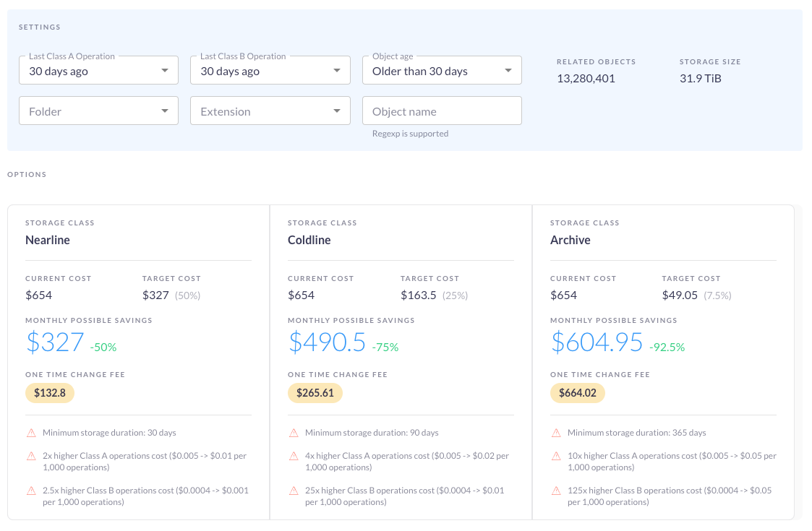This screenshot has width=812, height=531.
Task: Click warning icon beside Coldline Class B operations warning
Action: pyautogui.click(x=293, y=491)
